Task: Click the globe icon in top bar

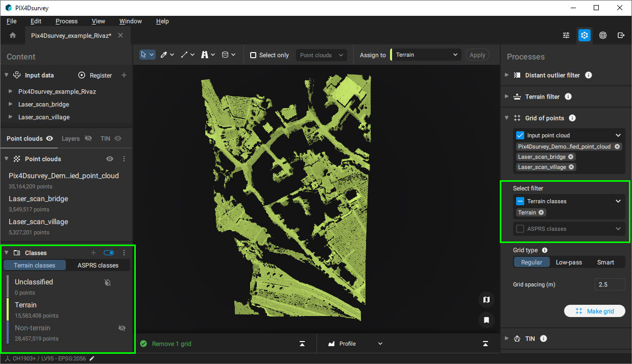Action: coord(603,35)
